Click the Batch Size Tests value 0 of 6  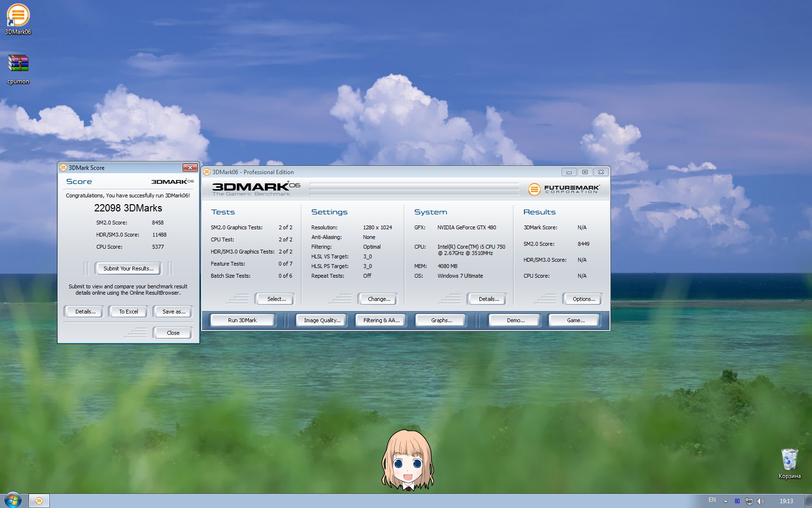click(x=285, y=276)
